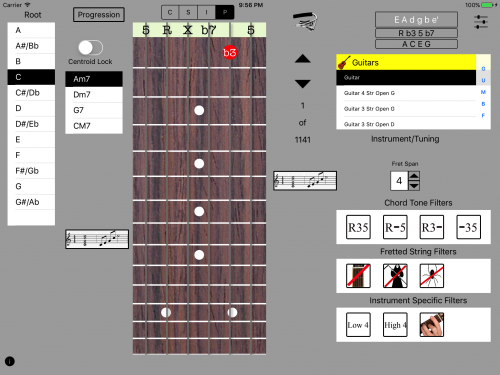
Task: Show previous voicing with up arrow
Action: [303, 59]
